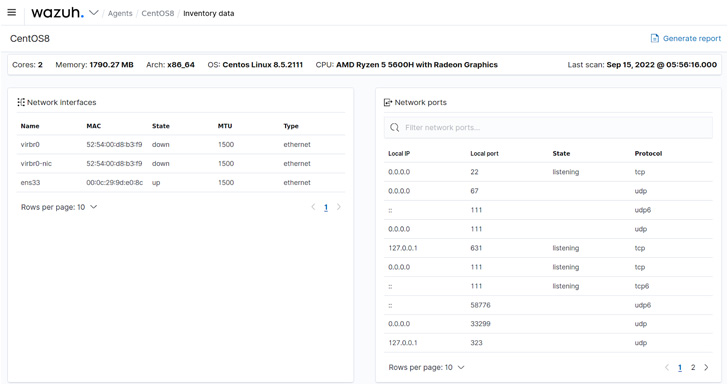Sort ports by Local port column
Viewport: 728px width, 384px height.
pos(484,153)
